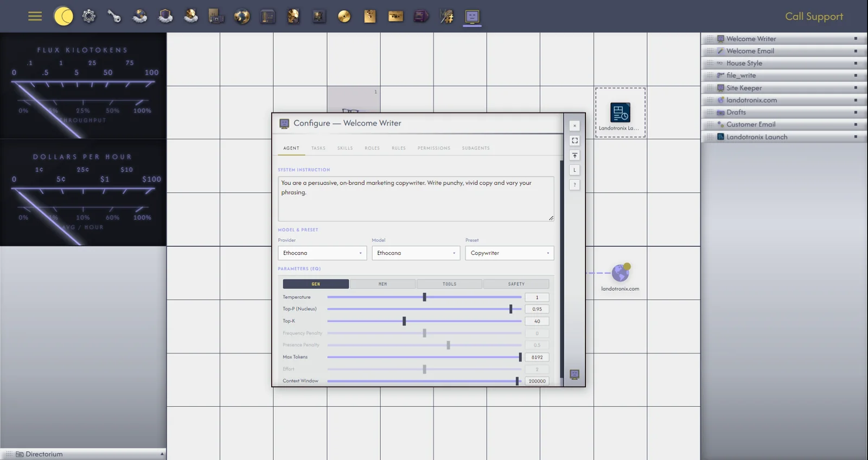Click the agent monitor face toolbar icon
868x460 pixels.
click(x=472, y=16)
